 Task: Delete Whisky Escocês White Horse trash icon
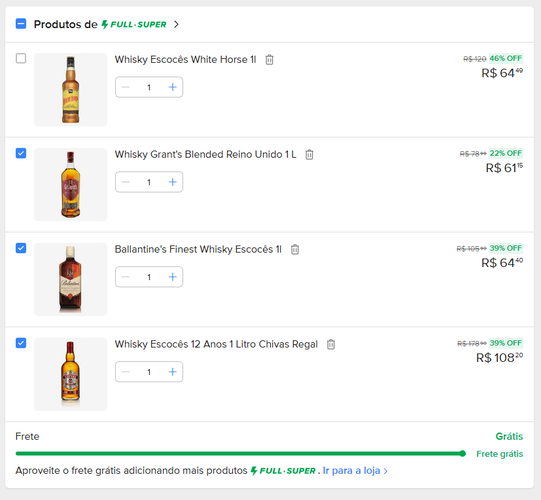point(269,60)
